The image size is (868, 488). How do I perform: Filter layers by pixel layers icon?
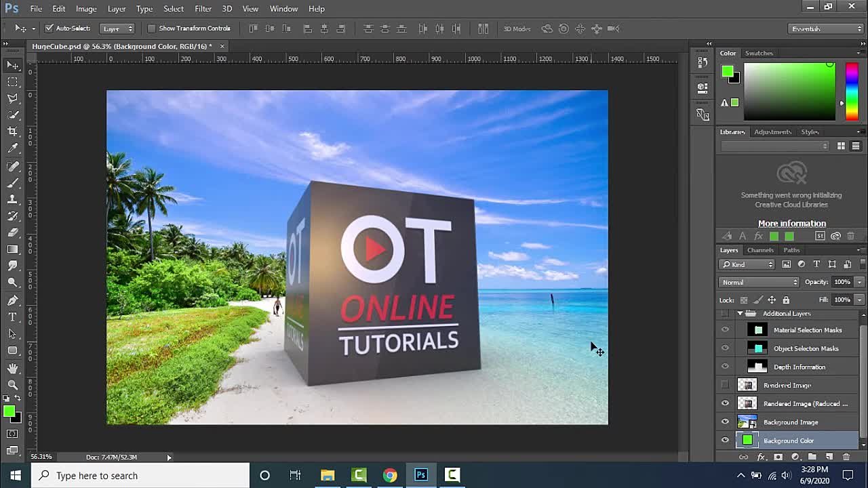point(787,264)
